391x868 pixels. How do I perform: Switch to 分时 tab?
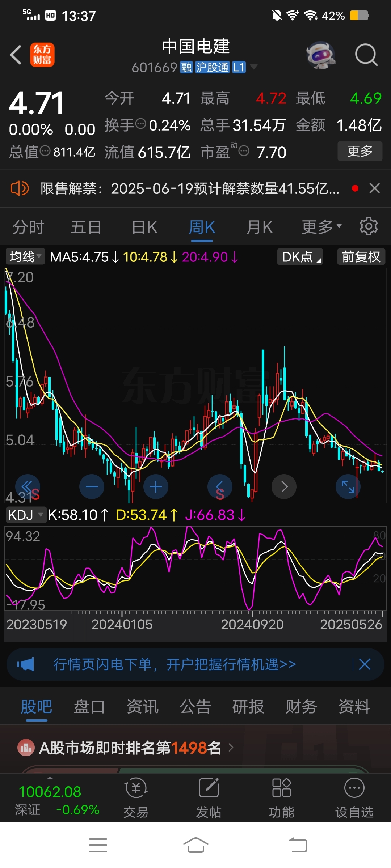coord(29,227)
